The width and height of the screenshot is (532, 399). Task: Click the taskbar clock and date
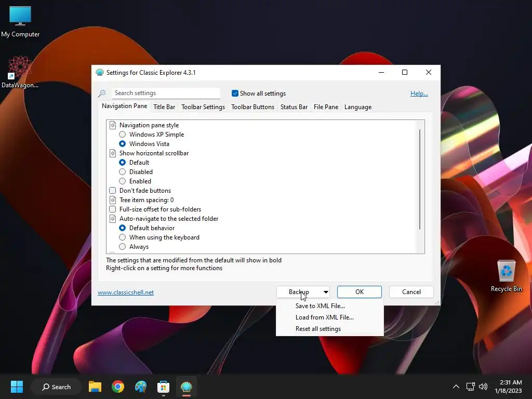[508, 387]
